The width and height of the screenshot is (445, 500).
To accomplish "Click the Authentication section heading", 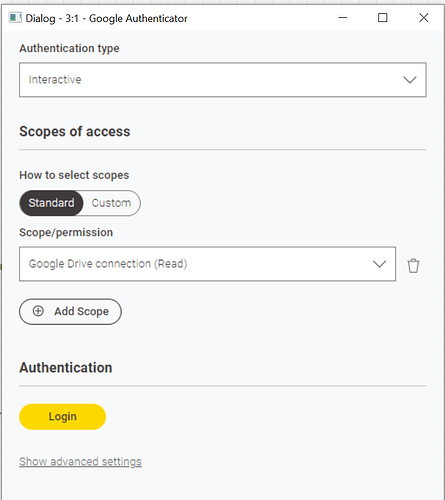I will pos(66,368).
